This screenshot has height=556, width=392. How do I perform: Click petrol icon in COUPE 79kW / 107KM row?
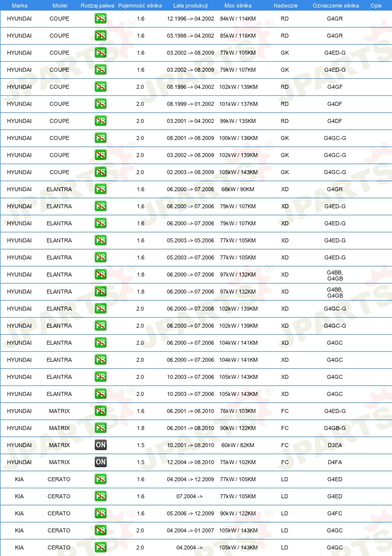click(101, 69)
